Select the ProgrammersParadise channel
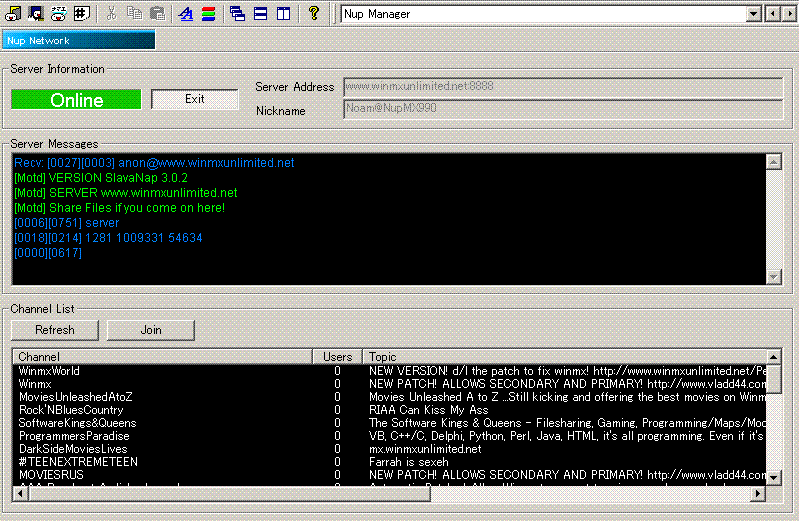This screenshot has height=521, width=799. coord(389,436)
